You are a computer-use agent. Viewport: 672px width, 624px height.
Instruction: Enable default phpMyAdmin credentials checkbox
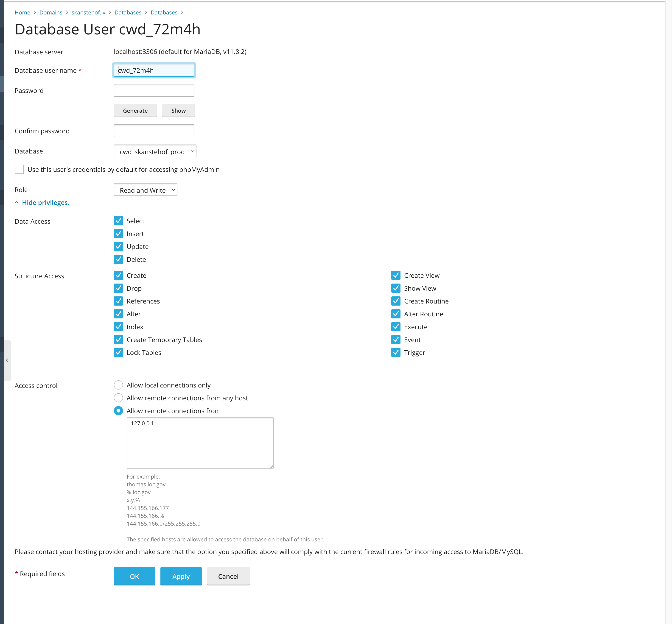point(19,170)
